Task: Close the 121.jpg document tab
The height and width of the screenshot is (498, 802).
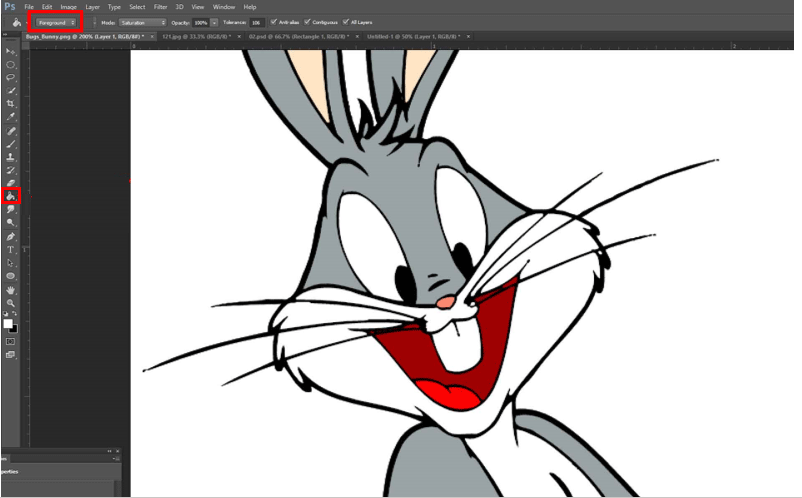Action: tap(239, 37)
